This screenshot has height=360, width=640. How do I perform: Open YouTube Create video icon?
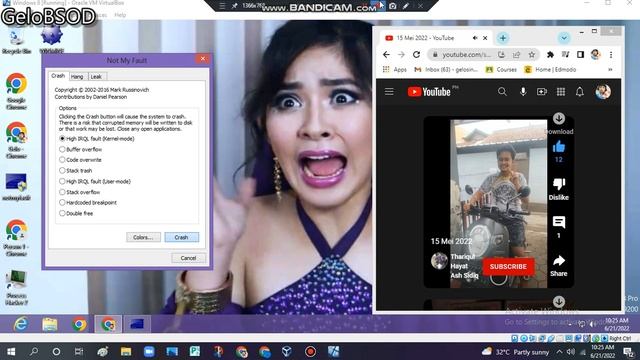click(542, 92)
